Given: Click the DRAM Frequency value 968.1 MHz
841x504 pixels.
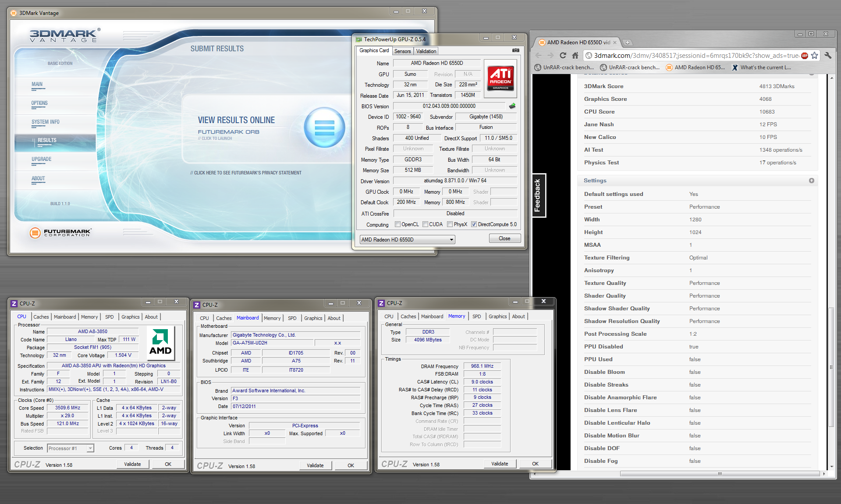Looking at the screenshot, I should (x=482, y=366).
